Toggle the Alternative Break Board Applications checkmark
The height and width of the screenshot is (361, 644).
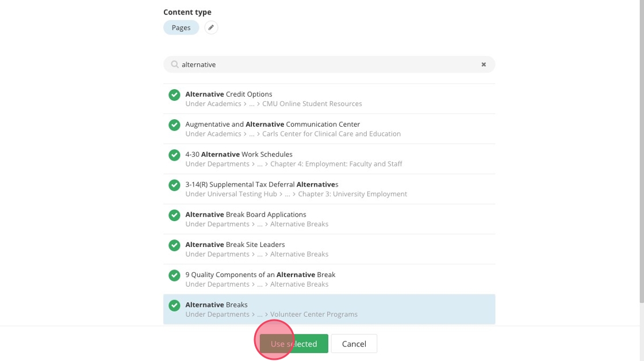[174, 215]
